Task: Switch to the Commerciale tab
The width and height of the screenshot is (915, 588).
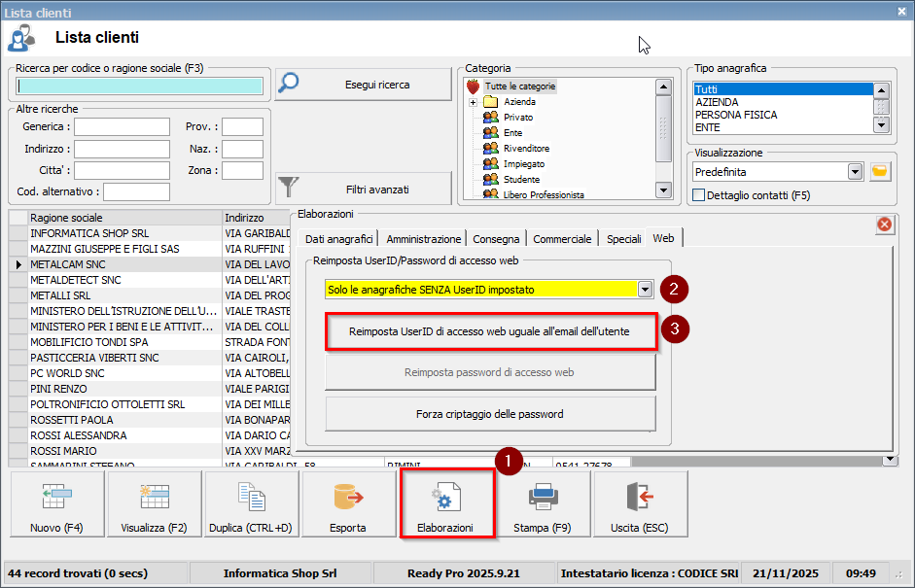Action: click(562, 239)
